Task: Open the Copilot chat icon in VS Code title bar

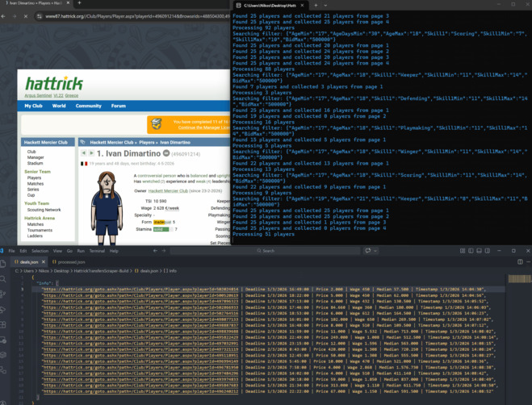Action: pos(368,251)
